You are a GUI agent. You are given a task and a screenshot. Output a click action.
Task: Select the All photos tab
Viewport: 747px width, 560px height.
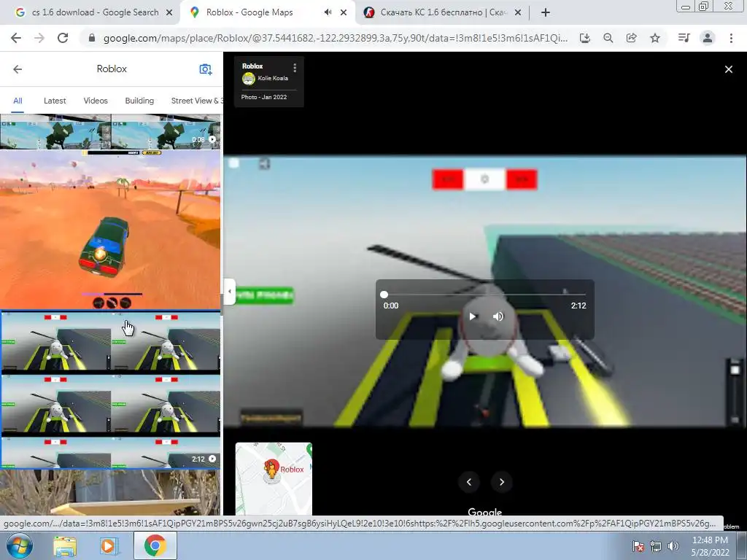18,101
